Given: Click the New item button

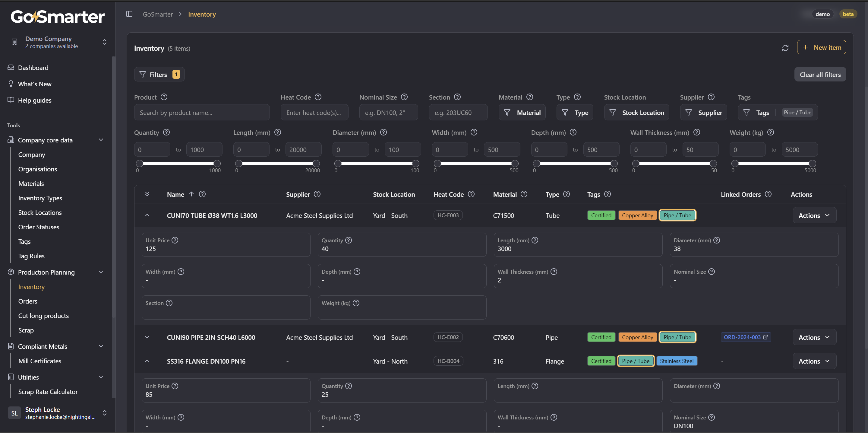Looking at the screenshot, I should click(822, 47).
